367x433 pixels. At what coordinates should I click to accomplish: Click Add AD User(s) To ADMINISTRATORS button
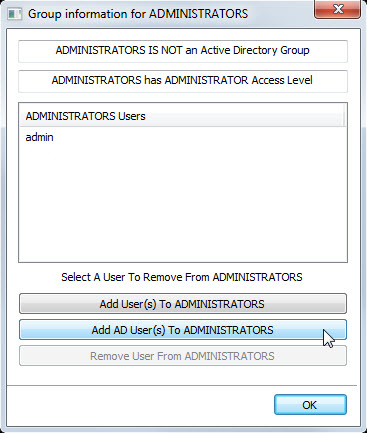pyautogui.click(x=183, y=330)
